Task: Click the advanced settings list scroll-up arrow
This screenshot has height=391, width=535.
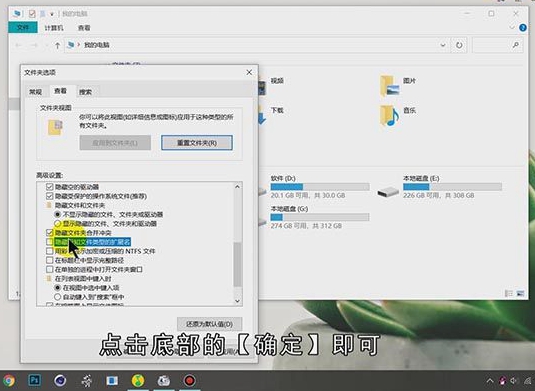Action: tap(237, 186)
